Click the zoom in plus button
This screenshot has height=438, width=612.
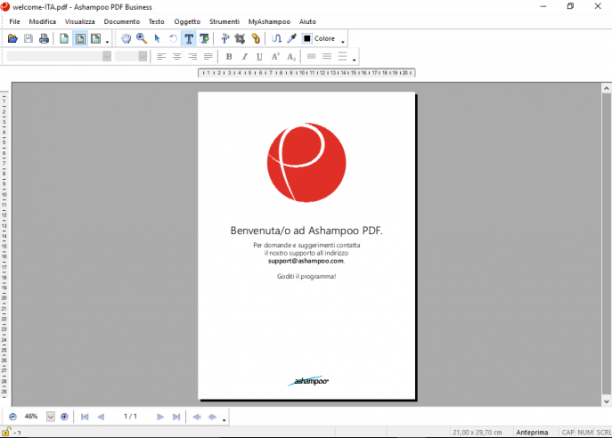64,417
